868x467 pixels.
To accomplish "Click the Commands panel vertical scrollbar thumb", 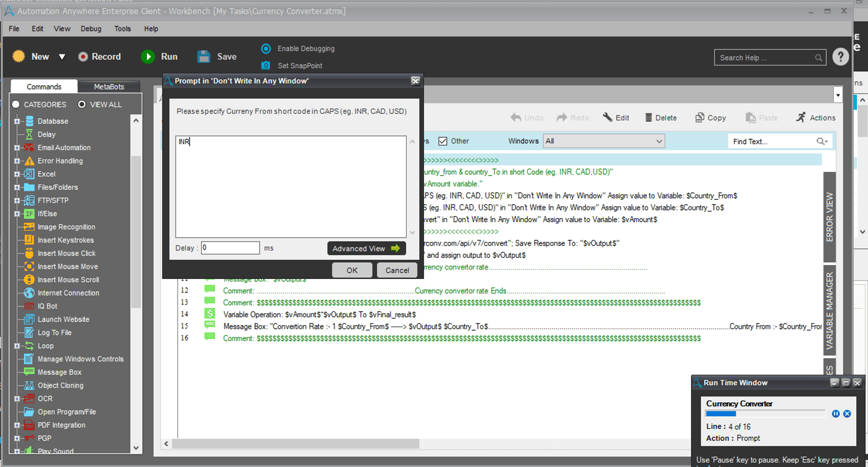I will point(136,232).
